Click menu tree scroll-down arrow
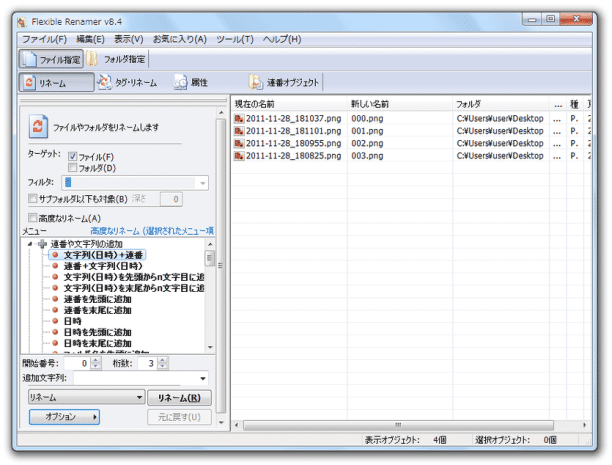 (210, 347)
